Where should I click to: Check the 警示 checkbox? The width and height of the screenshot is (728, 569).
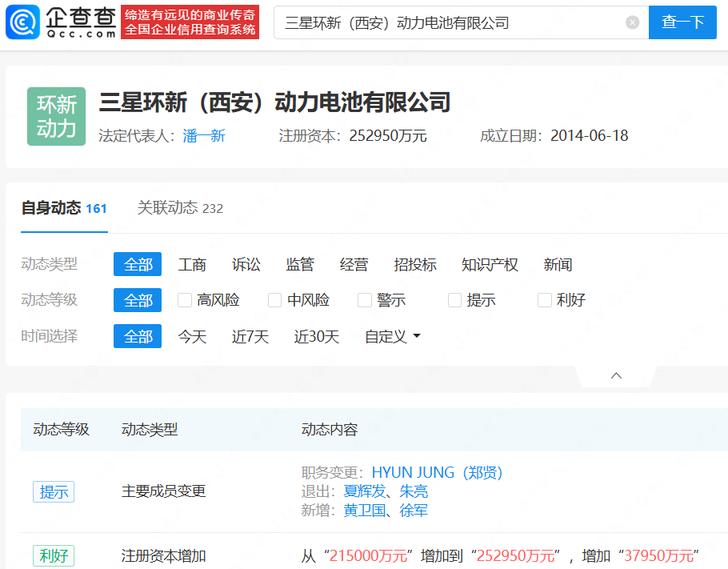click(364, 299)
